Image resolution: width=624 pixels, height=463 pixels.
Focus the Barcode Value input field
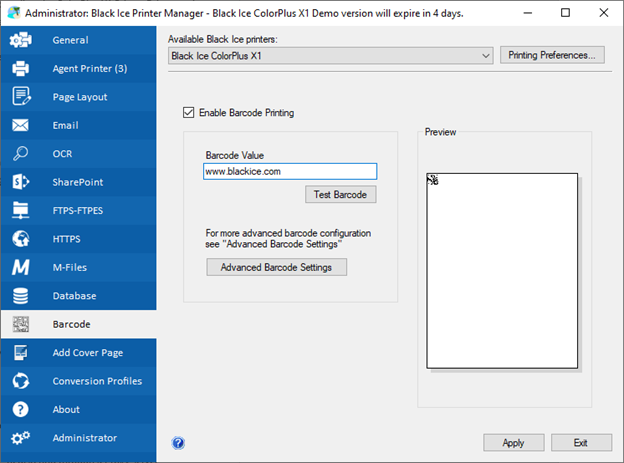click(x=290, y=171)
